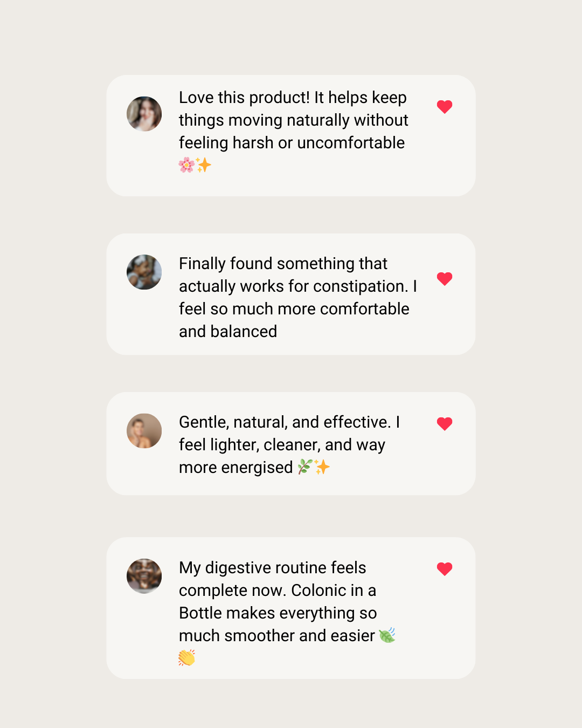
Task: Click avatar next to "Gentle, natural" review
Action: click(x=144, y=431)
